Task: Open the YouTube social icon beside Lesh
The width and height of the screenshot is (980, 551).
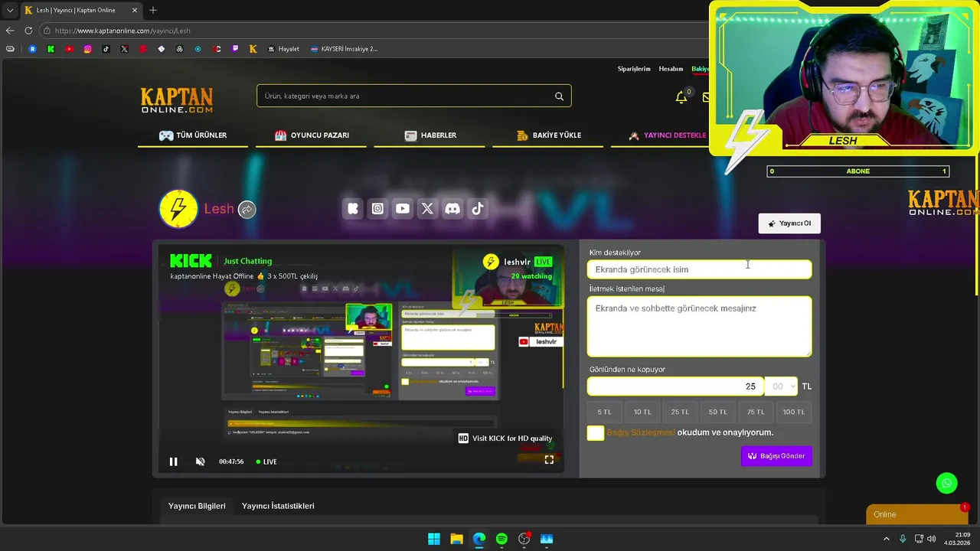Action: coord(403,208)
